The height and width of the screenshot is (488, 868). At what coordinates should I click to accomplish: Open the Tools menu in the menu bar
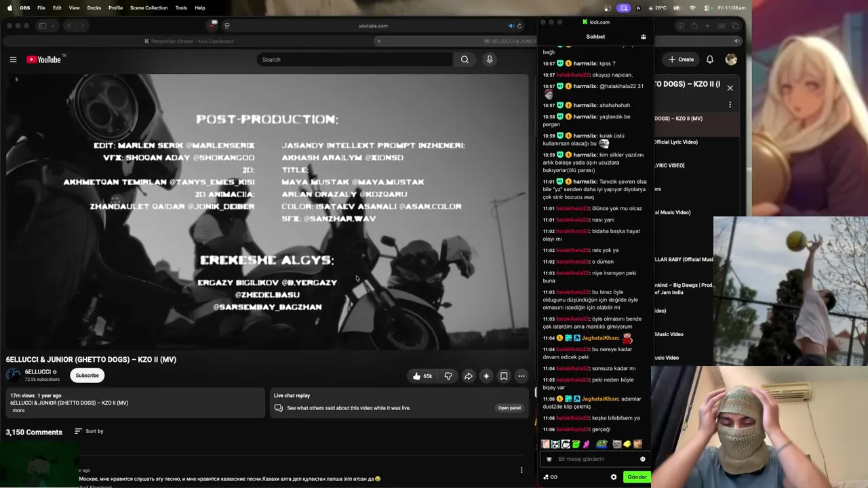tap(181, 8)
